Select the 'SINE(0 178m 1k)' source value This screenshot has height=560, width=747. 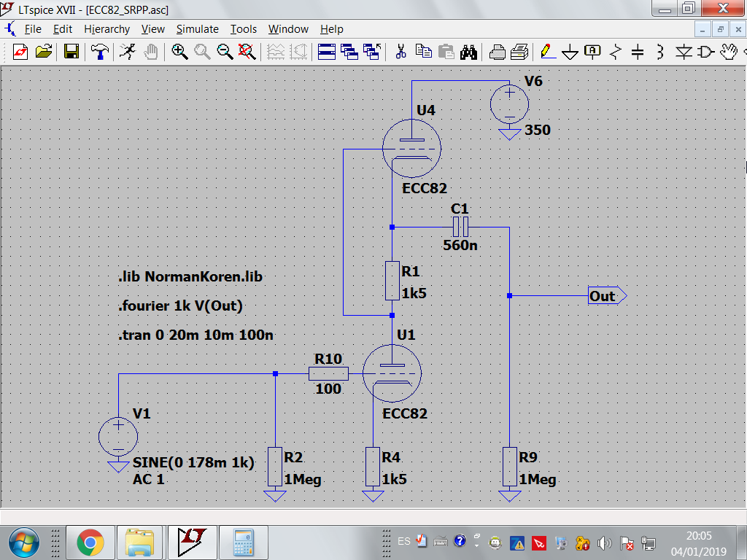pos(193,462)
